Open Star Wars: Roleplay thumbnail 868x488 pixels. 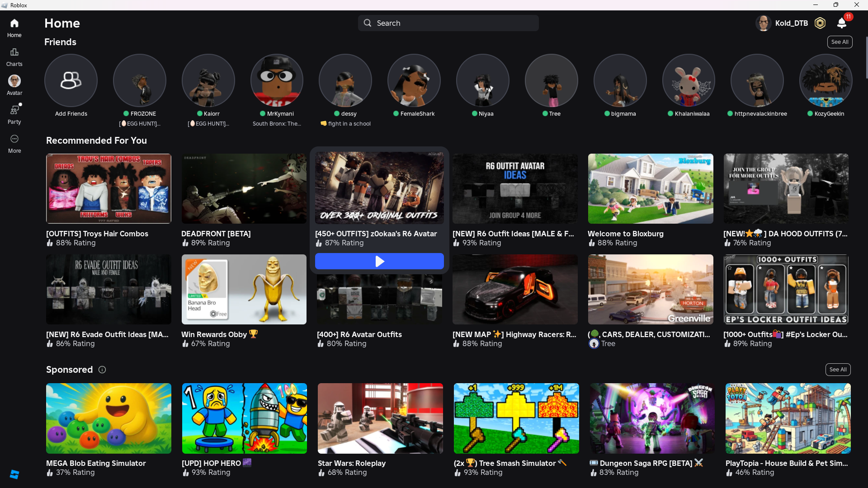380,418
